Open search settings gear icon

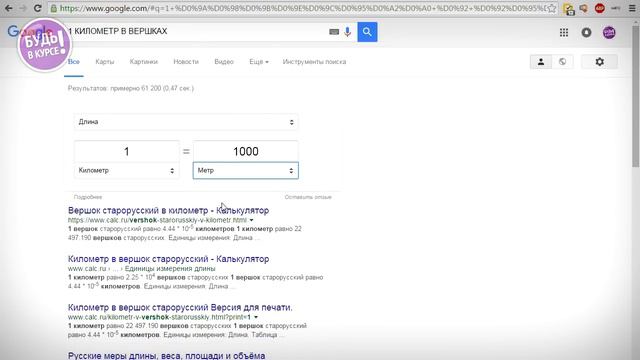click(599, 62)
